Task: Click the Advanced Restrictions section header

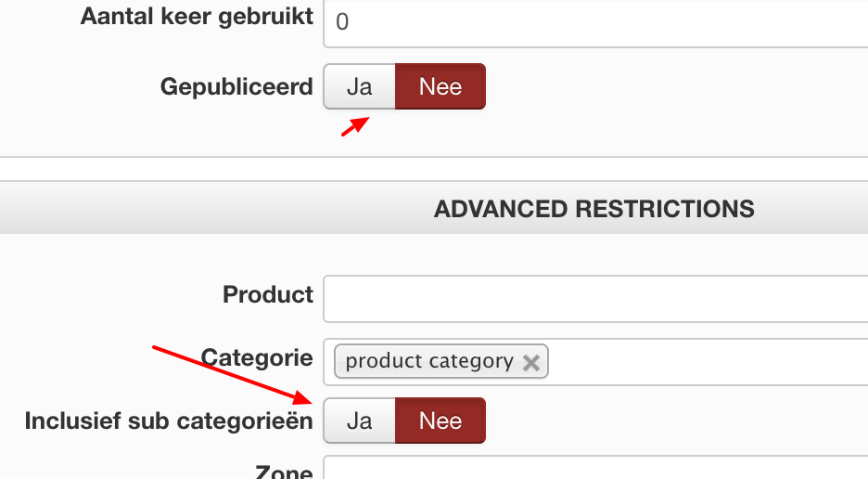Action: click(x=594, y=209)
